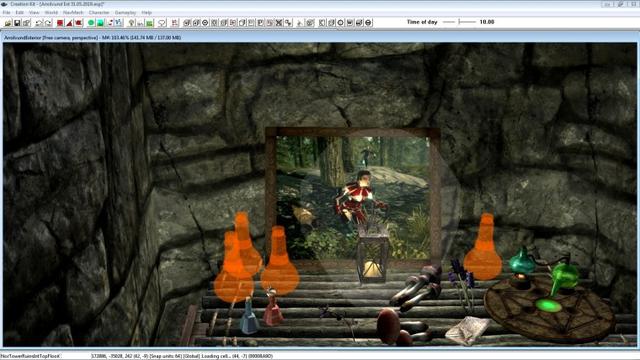
Task: Save the plugin with the floppy disk icon
Action: (17, 23)
